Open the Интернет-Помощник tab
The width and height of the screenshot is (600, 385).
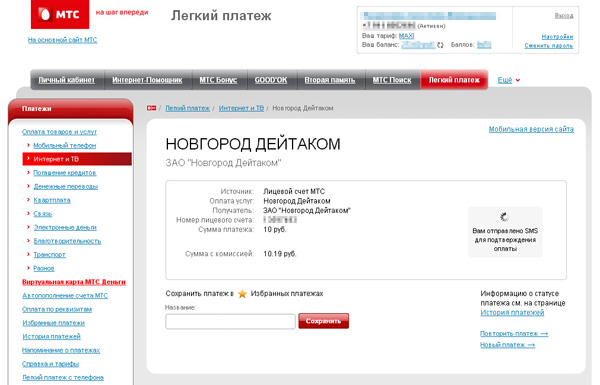[x=147, y=80]
